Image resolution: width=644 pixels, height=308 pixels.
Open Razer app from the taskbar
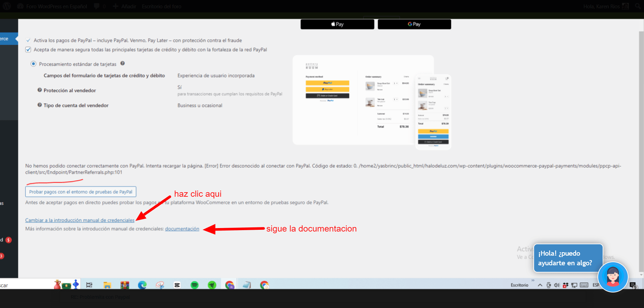[212, 285]
